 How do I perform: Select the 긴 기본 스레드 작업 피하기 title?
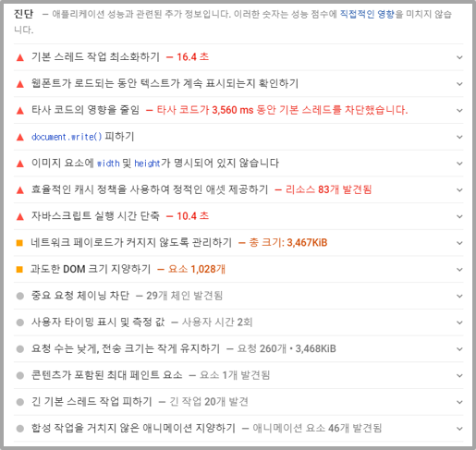tap(92, 401)
